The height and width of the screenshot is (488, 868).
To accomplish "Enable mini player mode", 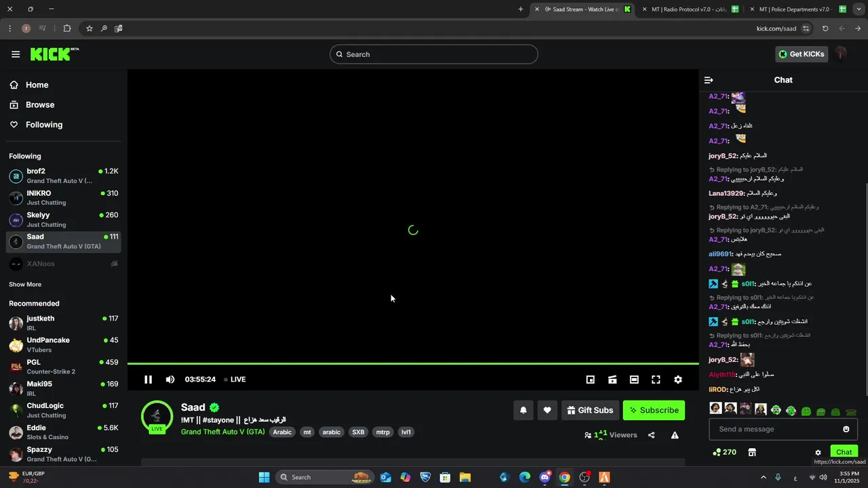I will [x=590, y=380].
